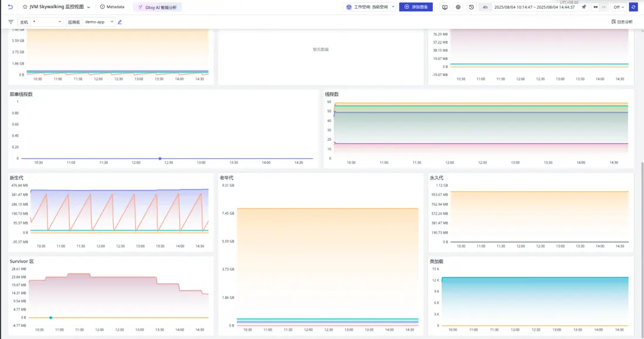644x339 pixels.
Task: Click the back arrow icon
Action: [x=11, y=7]
